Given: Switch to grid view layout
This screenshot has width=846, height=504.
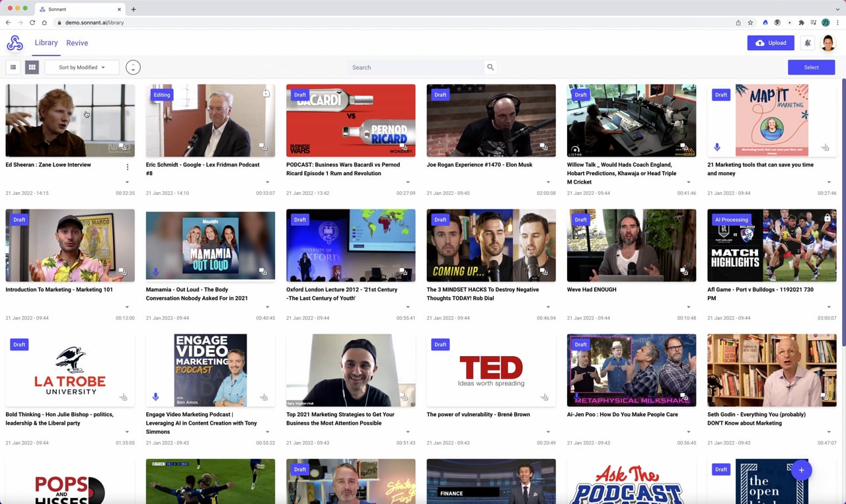Looking at the screenshot, I should pyautogui.click(x=32, y=67).
